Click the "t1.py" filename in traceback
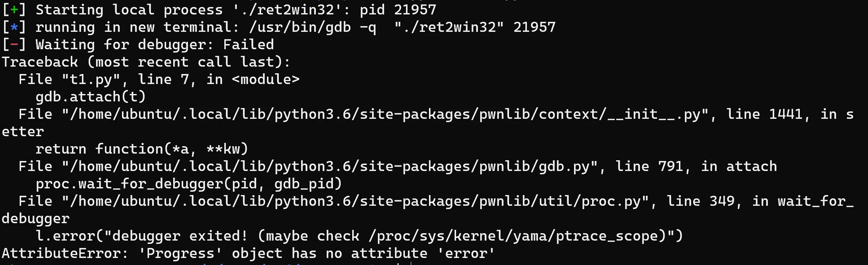 [91, 80]
